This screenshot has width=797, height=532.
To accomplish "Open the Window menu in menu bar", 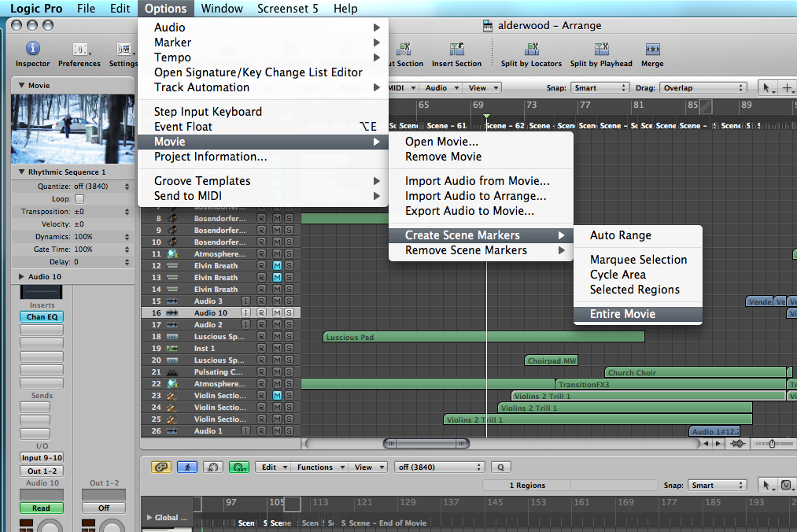I will point(222,9).
